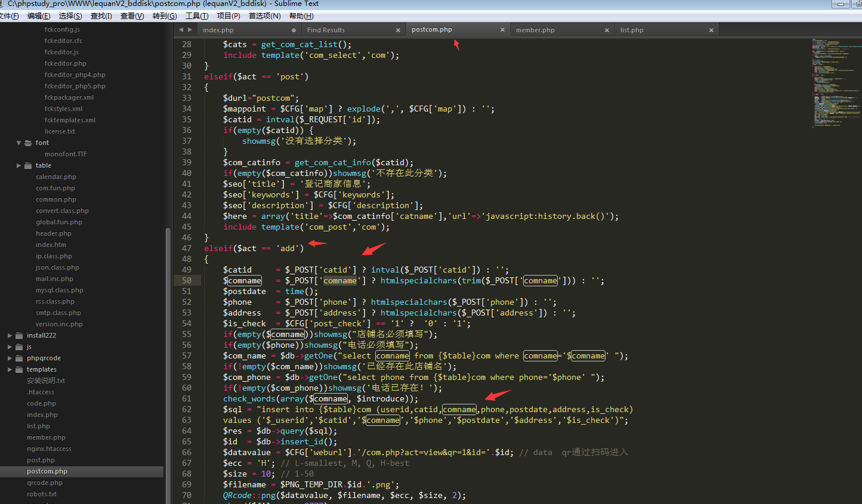Screen dimensions: 862x504
Task: Click the js folder icon
Action: [20, 347]
